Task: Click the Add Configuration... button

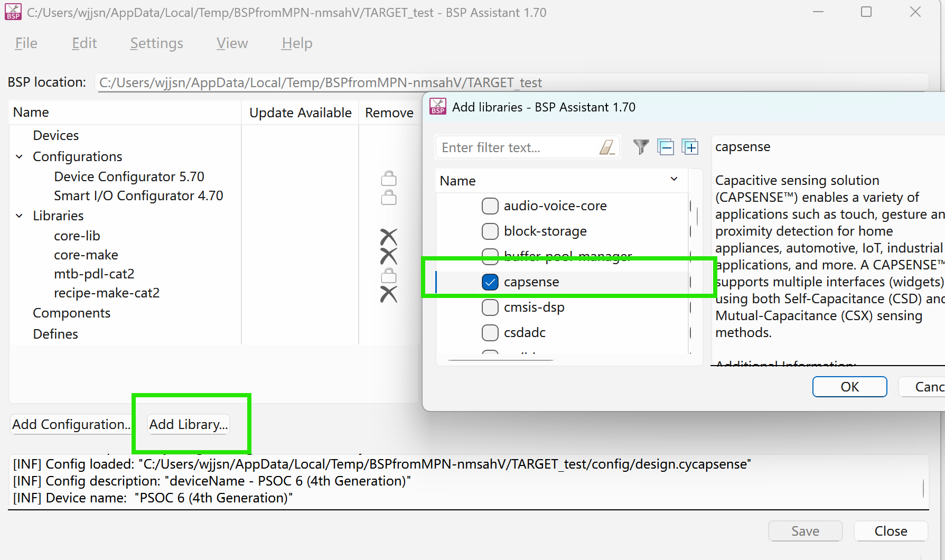Action: (x=71, y=424)
